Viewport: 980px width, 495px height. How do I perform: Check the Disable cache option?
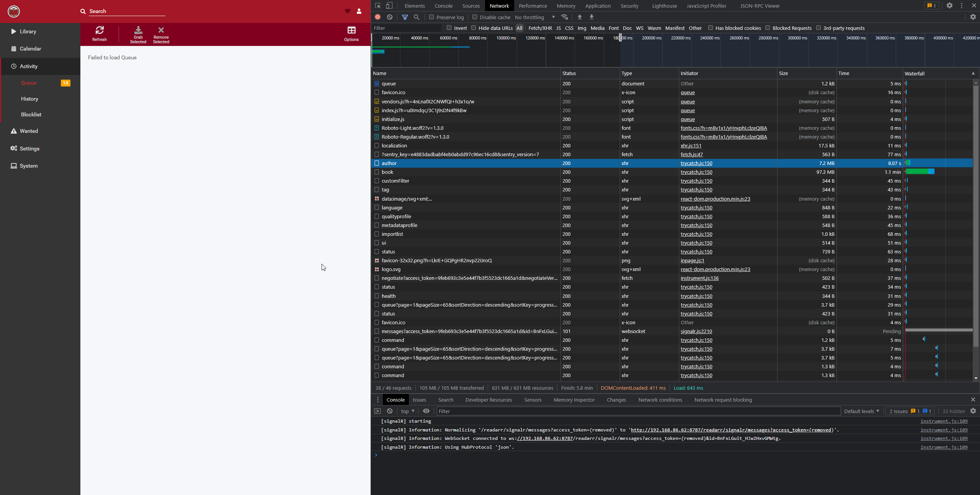474,17
